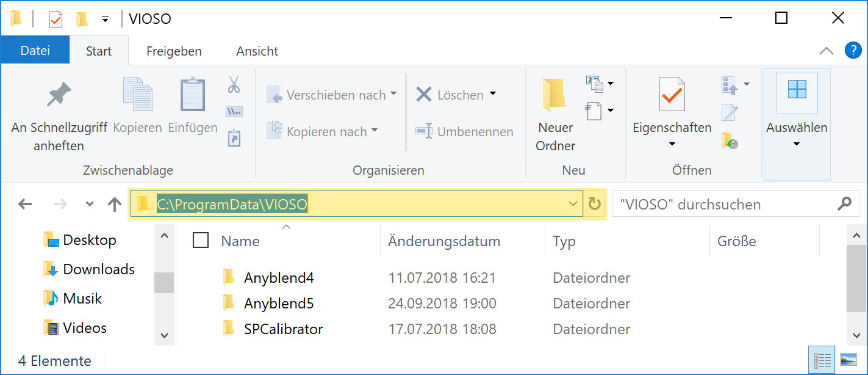Open the Datei menu tab
Viewport: 868px width, 375px height.
click(35, 51)
